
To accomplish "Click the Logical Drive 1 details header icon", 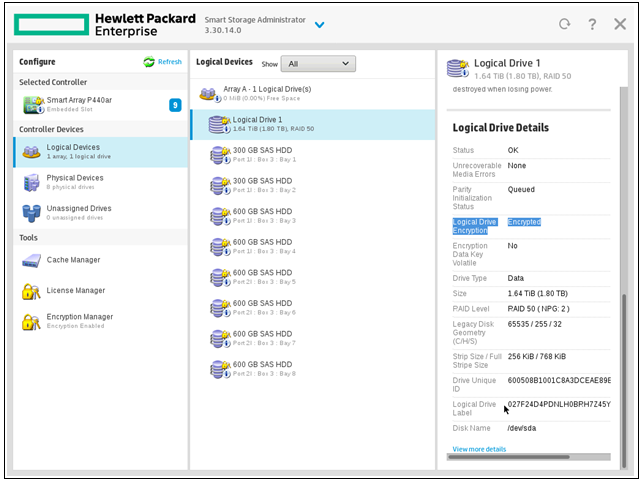I will pyautogui.click(x=458, y=68).
